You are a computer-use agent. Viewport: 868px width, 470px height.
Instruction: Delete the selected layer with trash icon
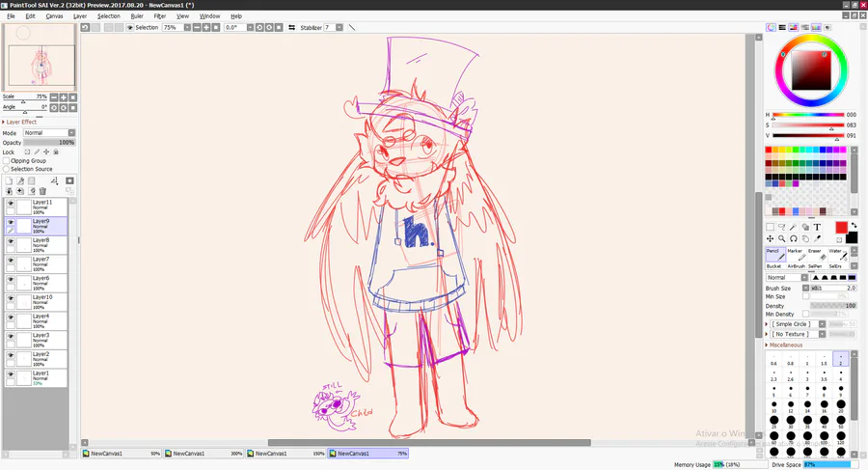coord(42,191)
